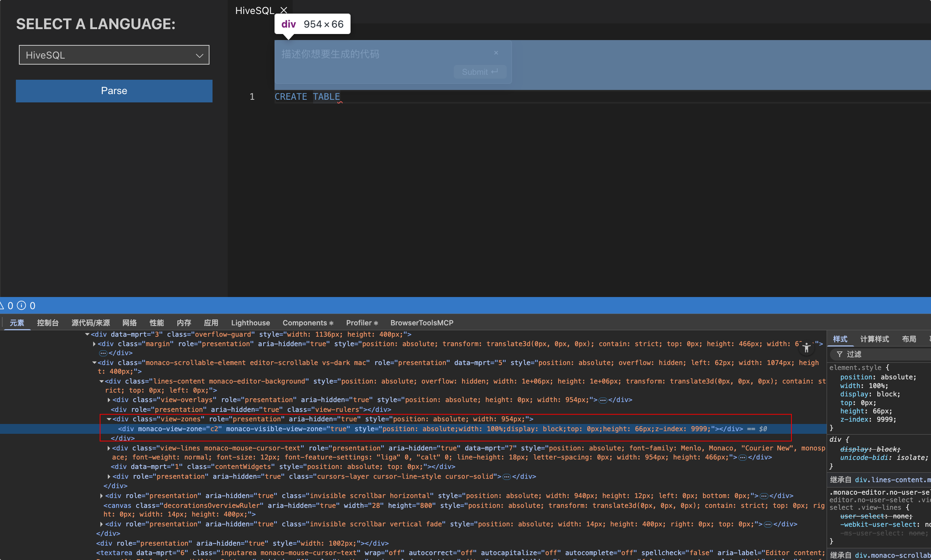Open the 计算样式 computed styles tab
The width and height of the screenshot is (931, 560).
(874, 339)
